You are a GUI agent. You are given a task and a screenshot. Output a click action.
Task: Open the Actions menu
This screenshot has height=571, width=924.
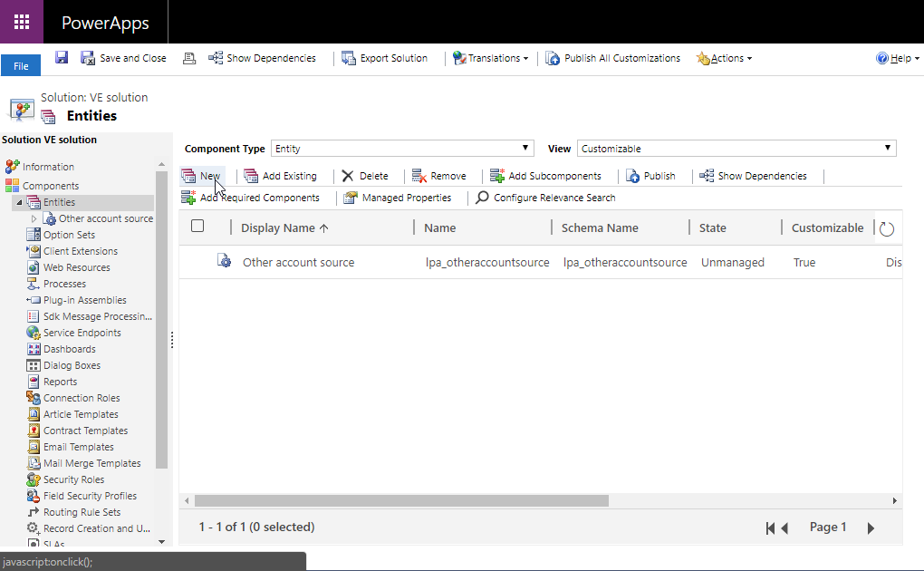pyautogui.click(x=725, y=58)
